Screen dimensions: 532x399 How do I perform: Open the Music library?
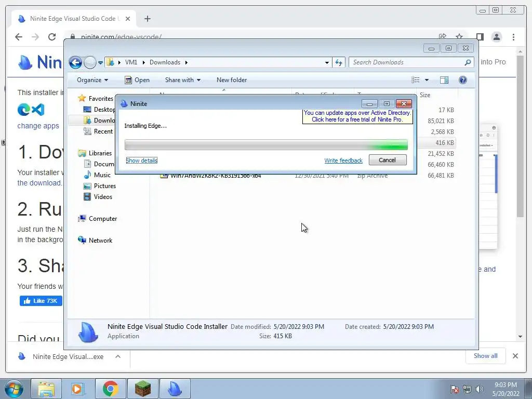(97, 175)
